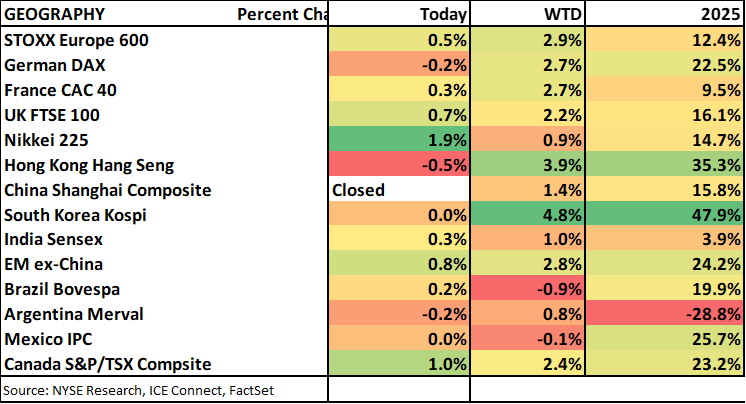746x404 pixels.
Task: Select the Percent Change header text
Action: (x=283, y=15)
